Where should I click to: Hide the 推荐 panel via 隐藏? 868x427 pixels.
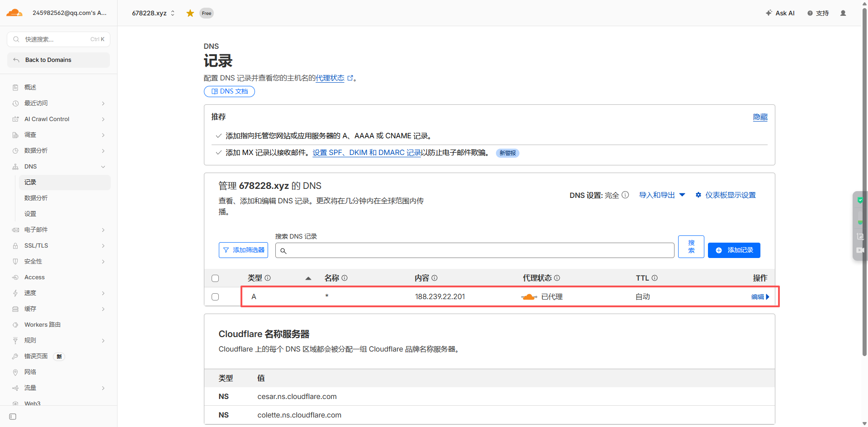point(760,117)
